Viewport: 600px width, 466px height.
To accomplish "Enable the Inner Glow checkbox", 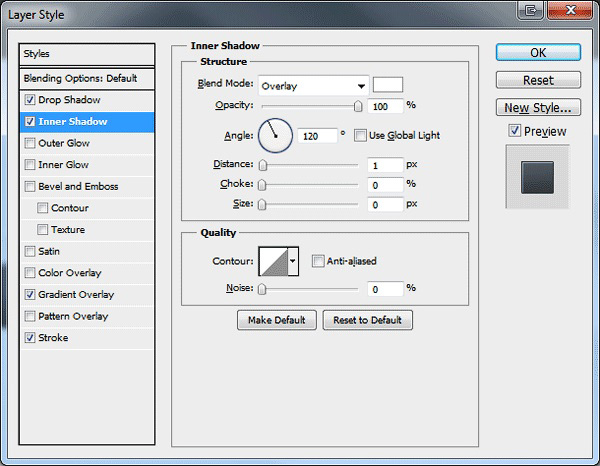I will point(30,165).
